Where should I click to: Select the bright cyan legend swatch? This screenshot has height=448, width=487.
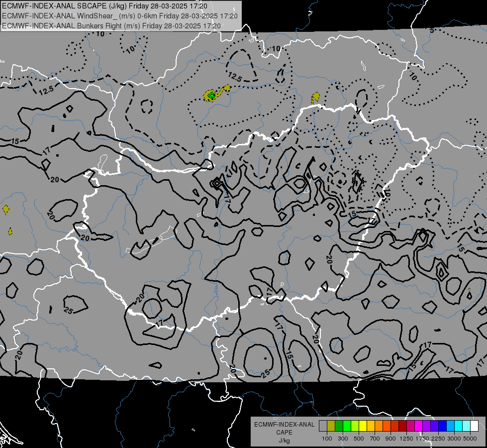click(x=458, y=426)
